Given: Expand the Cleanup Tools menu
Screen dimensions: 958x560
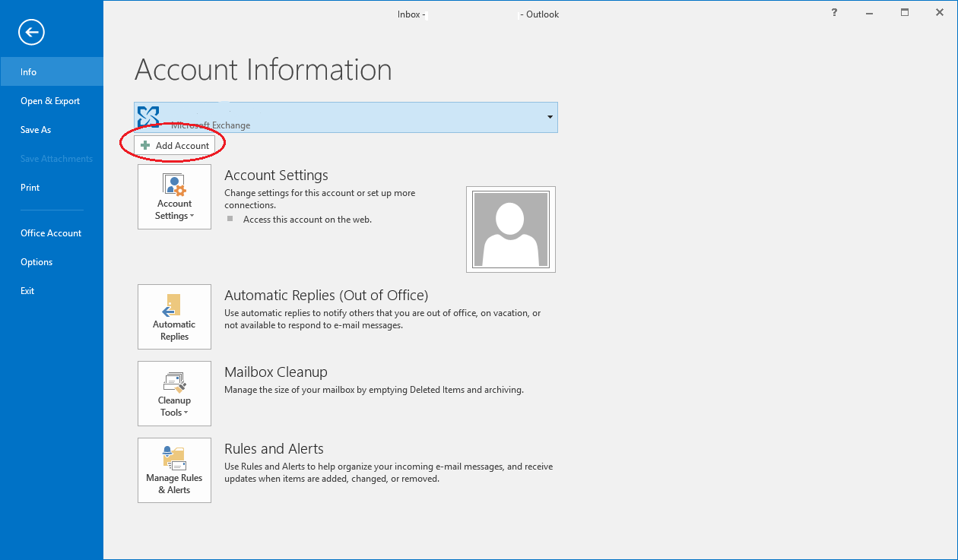Looking at the screenshot, I should (x=174, y=394).
